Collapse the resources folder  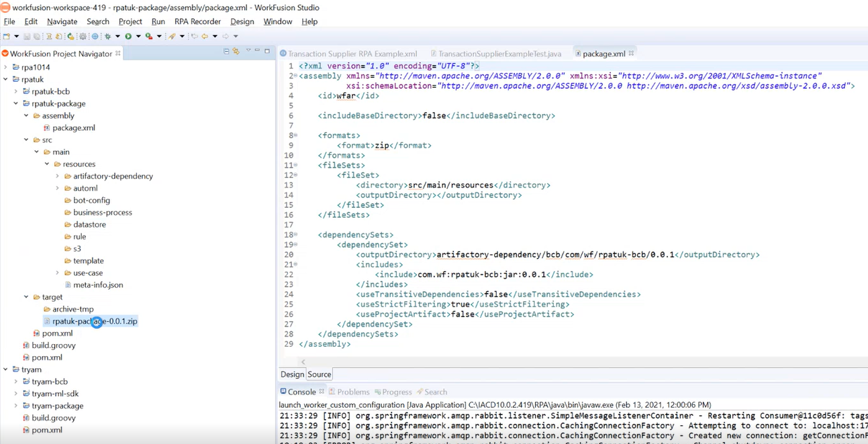point(47,164)
